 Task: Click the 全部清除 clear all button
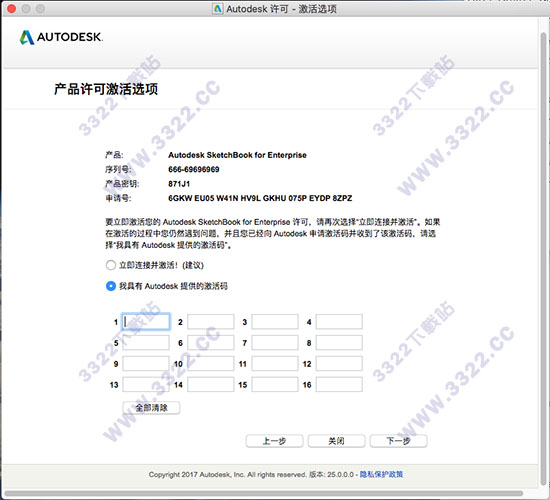point(151,408)
